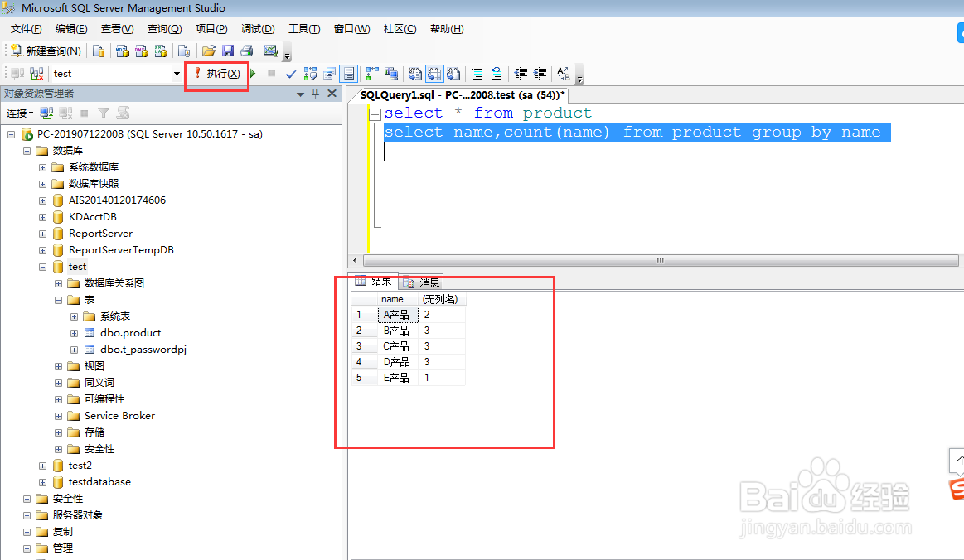Image resolution: width=964 pixels, height=560 pixels.
Task: Click Object Explorer connect server icon
Action: pyautogui.click(x=46, y=113)
